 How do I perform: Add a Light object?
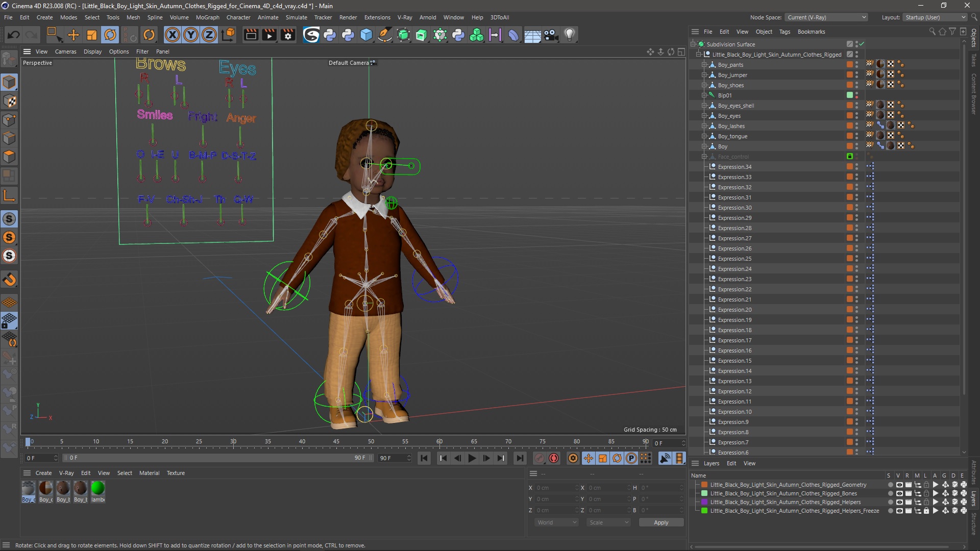tap(570, 35)
